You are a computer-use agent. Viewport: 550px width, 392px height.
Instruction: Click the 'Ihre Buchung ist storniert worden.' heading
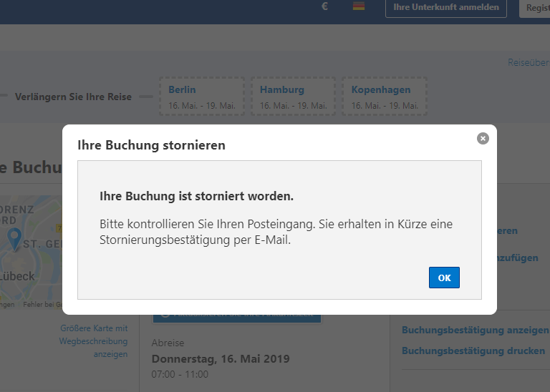click(196, 196)
